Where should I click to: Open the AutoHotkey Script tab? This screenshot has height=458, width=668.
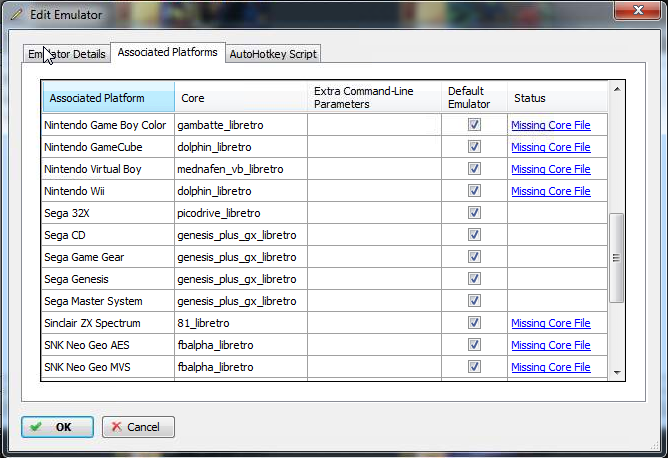coord(273,54)
